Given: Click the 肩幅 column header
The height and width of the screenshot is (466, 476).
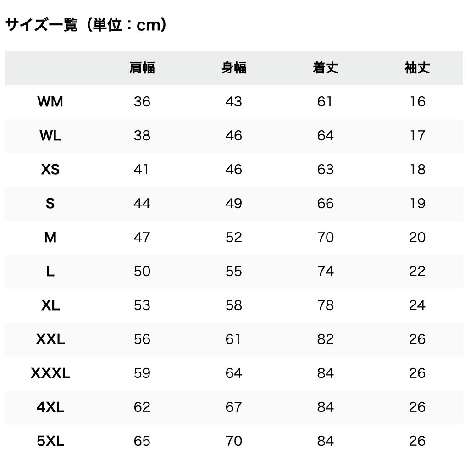Looking at the screenshot, I should (x=142, y=68).
